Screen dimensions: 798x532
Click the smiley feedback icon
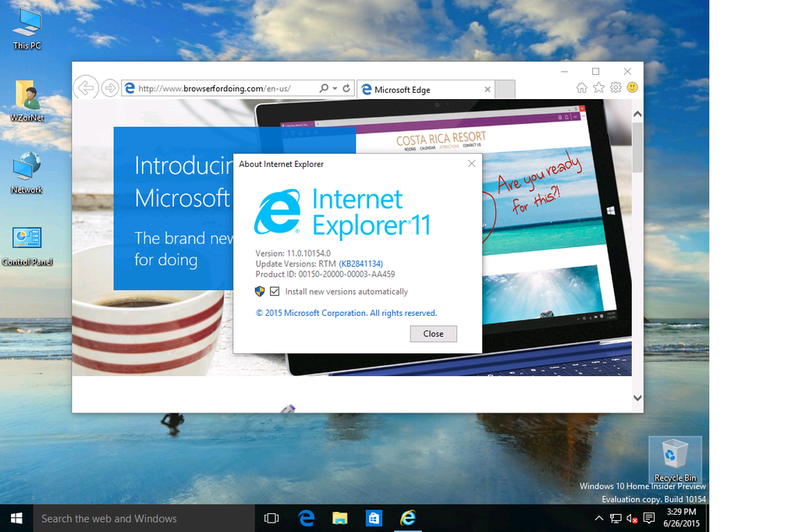click(633, 87)
